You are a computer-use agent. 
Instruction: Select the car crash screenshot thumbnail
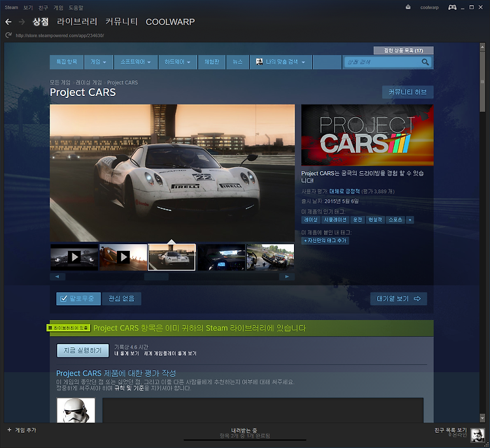click(270, 257)
